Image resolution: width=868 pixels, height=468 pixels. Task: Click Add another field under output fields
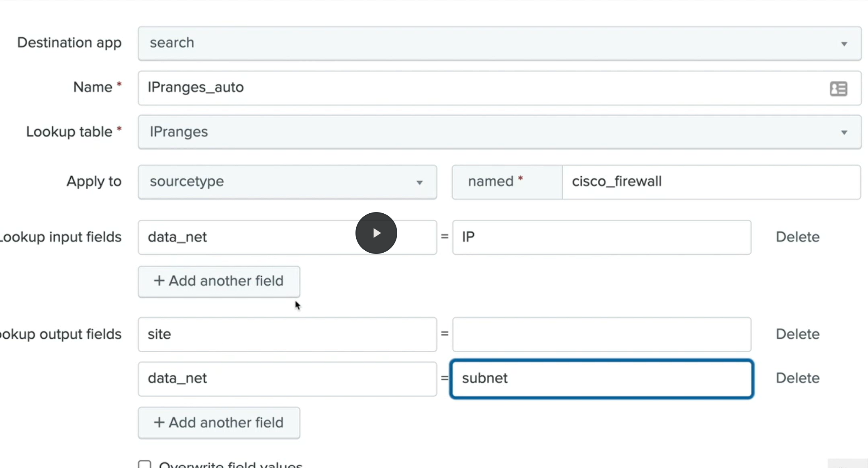coord(219,423)
